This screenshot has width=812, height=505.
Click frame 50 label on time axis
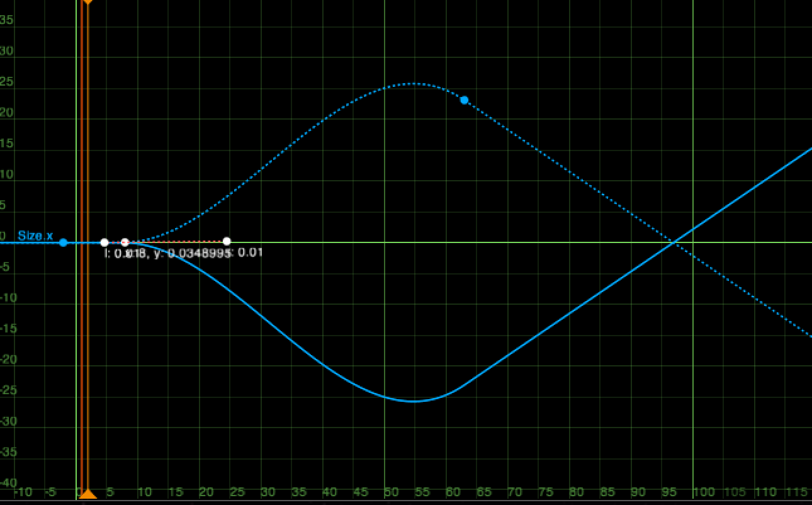392,492
